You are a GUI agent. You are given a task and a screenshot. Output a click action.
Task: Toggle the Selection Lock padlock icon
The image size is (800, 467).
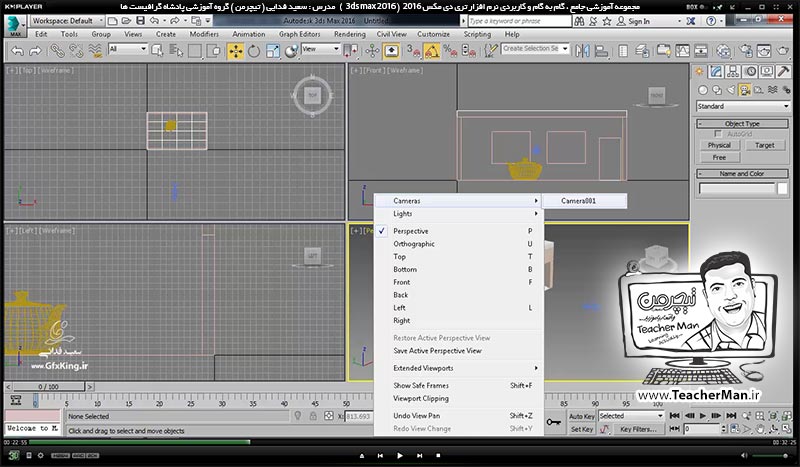tap(313, 416)
